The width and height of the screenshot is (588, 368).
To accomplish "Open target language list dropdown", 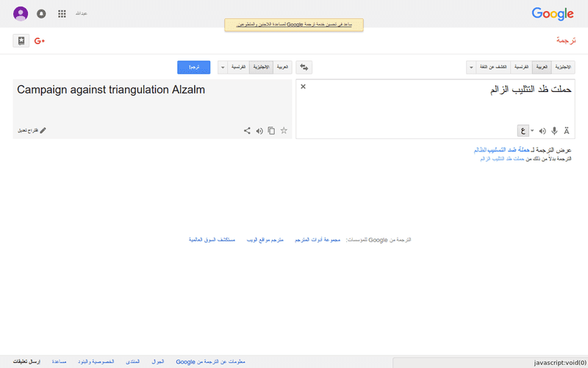I will (223, 67).
